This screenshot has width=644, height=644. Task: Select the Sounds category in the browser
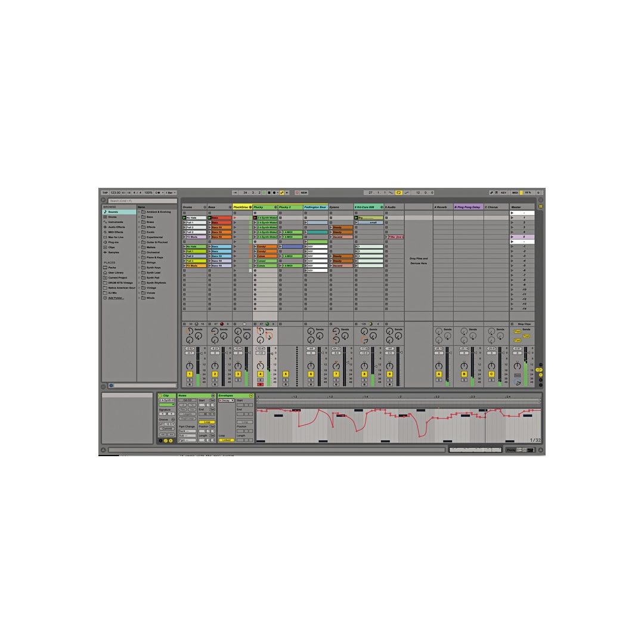(112, 212)
